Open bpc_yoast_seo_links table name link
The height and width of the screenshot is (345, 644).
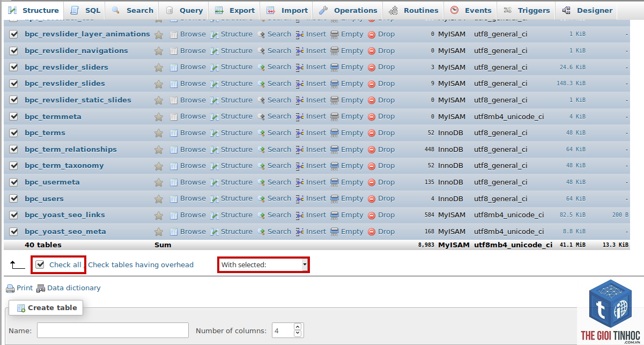pyautogui.click(x=65, y=215)
